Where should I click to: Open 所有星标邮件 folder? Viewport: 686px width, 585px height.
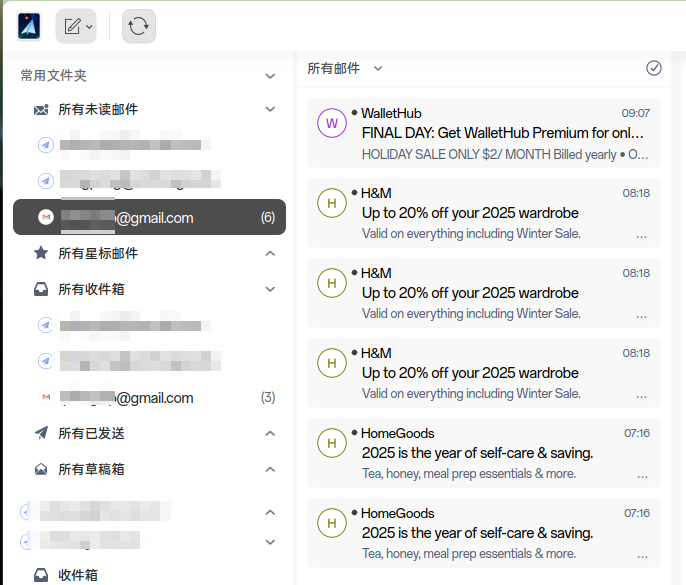pyautogui.click(x=98, y=253)
